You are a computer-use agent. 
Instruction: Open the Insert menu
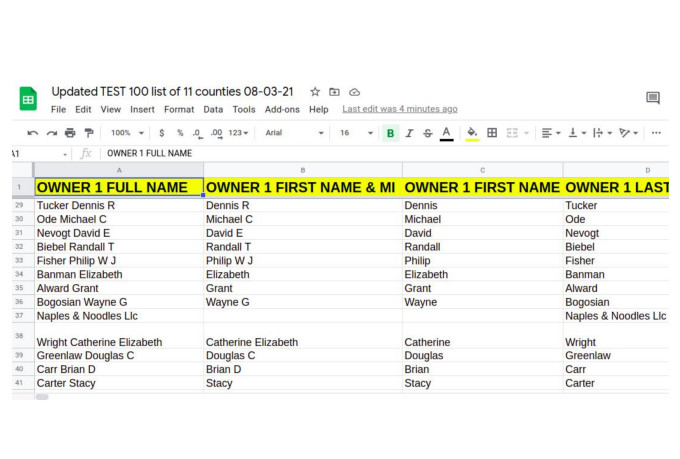tap(142, 109)
